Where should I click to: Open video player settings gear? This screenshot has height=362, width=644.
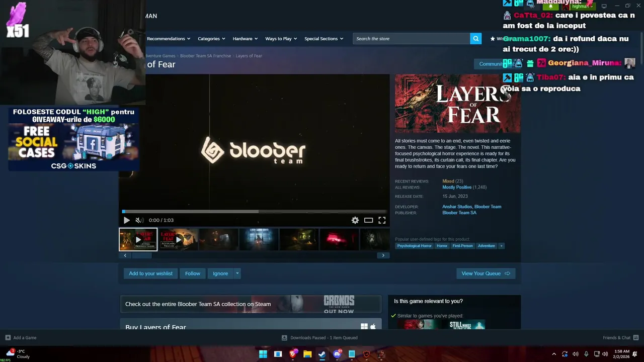(x=355, y=220)
